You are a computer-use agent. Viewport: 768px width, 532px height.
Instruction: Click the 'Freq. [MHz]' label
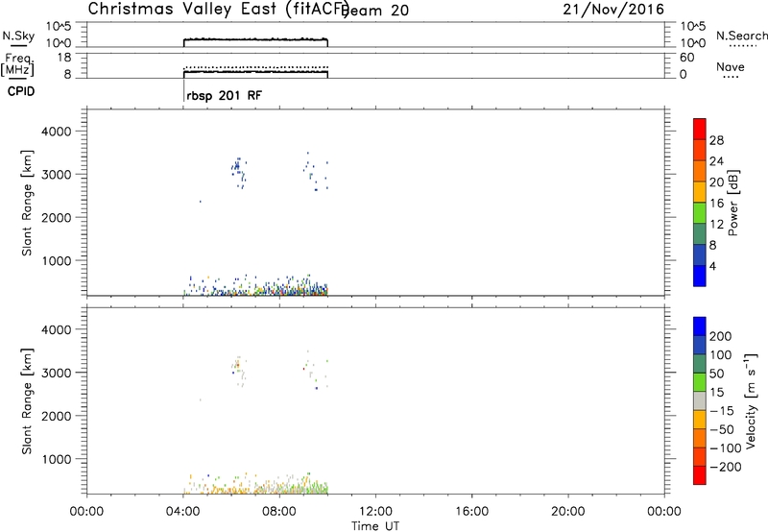click(18, 64)
